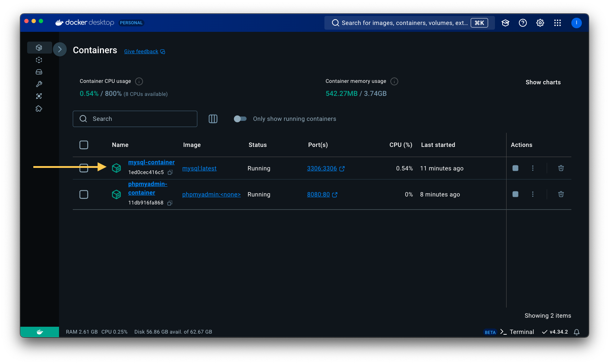Open the mysql-container details link
Viewport: 609px width, 364px height.
(151, 162)
